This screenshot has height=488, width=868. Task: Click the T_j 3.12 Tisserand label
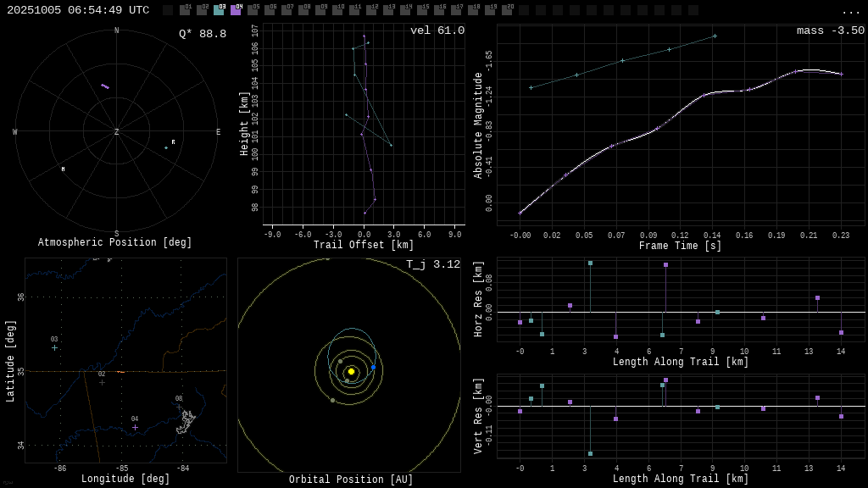[x=432, y=264]
